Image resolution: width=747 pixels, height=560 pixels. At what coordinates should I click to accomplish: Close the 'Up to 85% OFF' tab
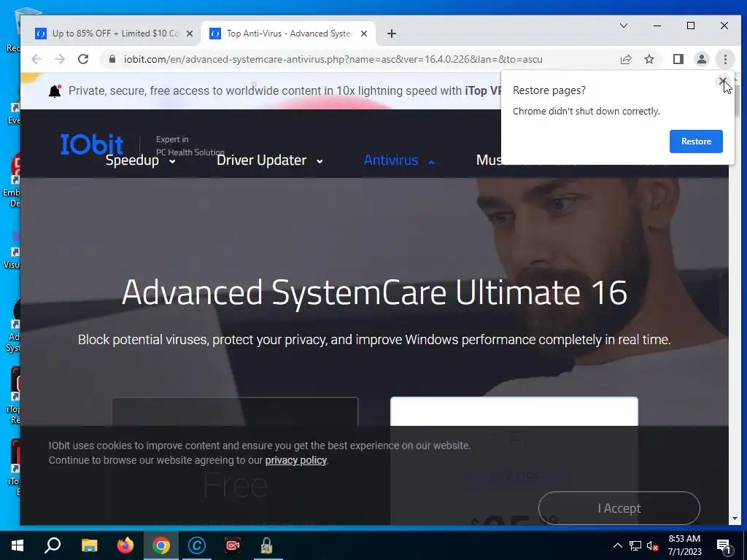190,34
